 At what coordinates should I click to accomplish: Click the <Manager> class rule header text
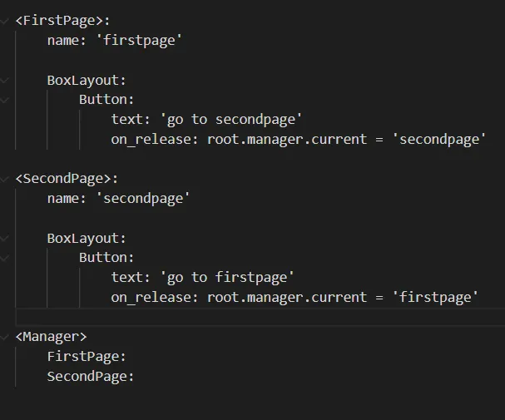(x=51, y=337)
